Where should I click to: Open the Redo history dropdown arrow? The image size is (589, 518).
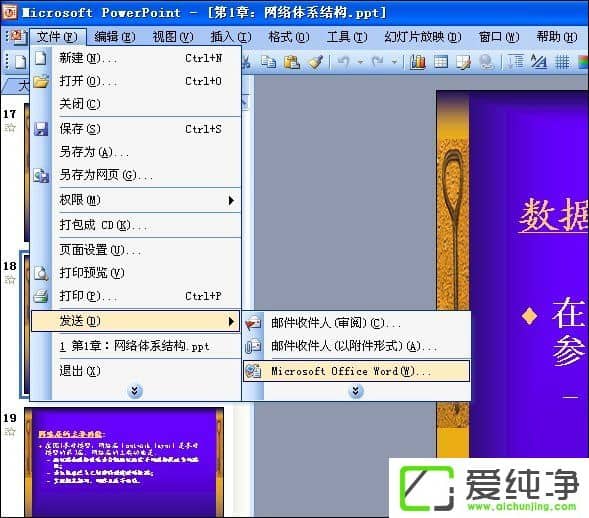[x=394, y=62]
